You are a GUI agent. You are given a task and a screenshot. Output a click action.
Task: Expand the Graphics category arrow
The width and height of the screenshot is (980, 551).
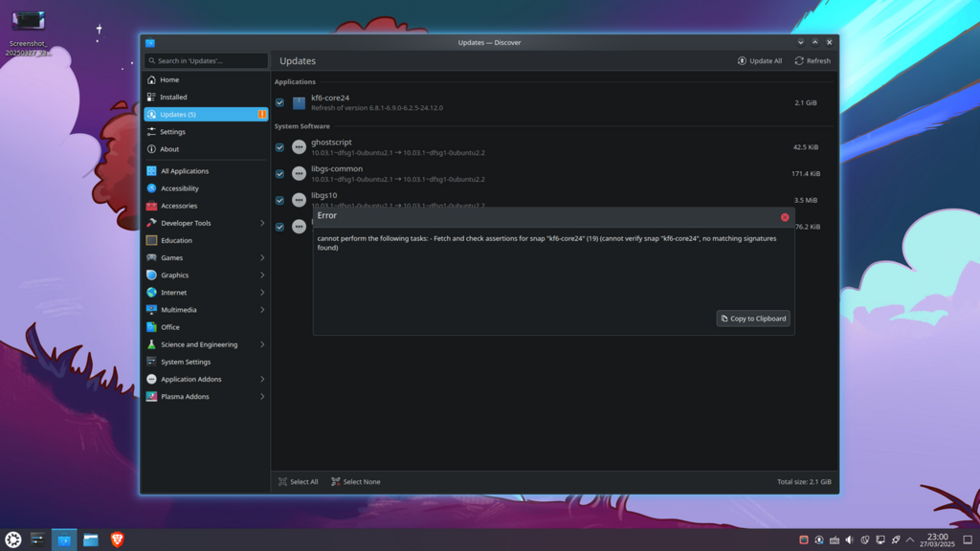[262, 275]
